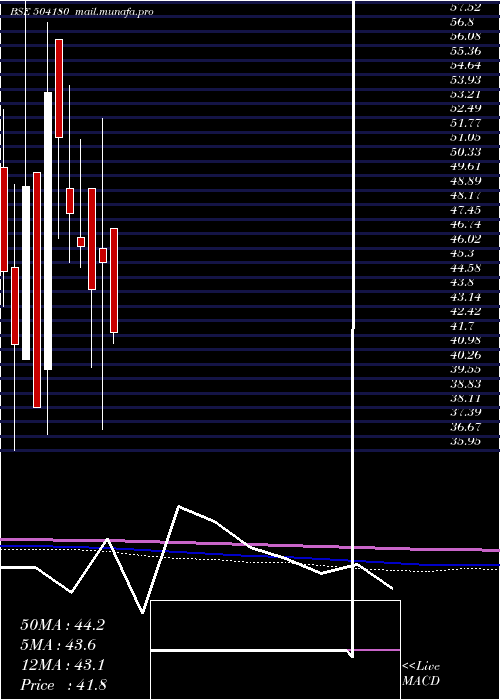Click the 48.89 price axis label

pos(466,181)
